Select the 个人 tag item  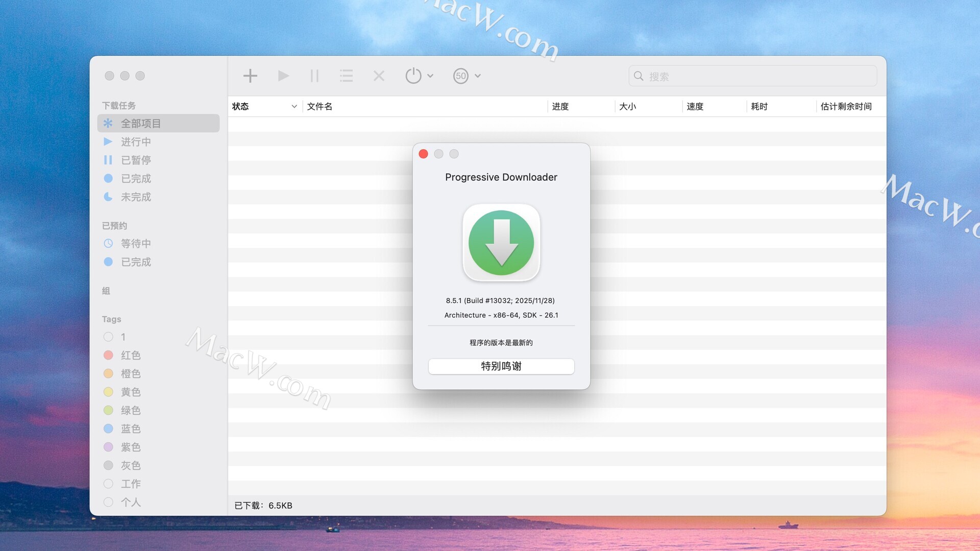pyautogui.click(x=130, y=502)
